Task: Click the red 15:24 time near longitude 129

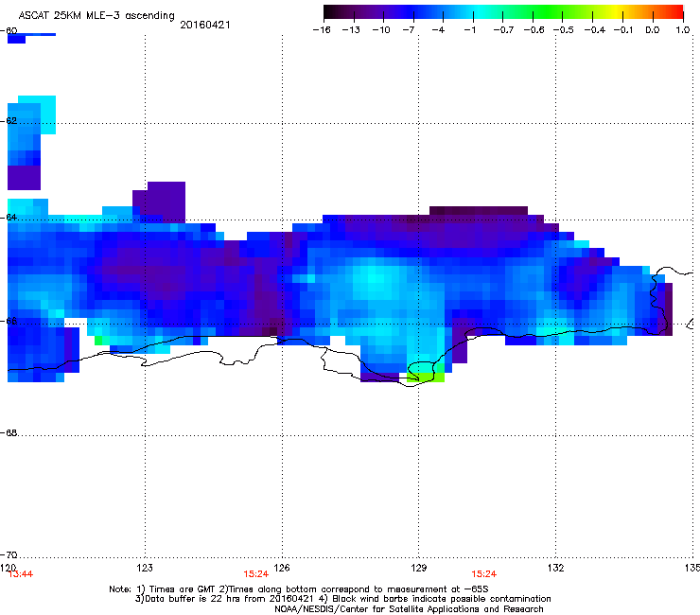Action: click(484, 574)
